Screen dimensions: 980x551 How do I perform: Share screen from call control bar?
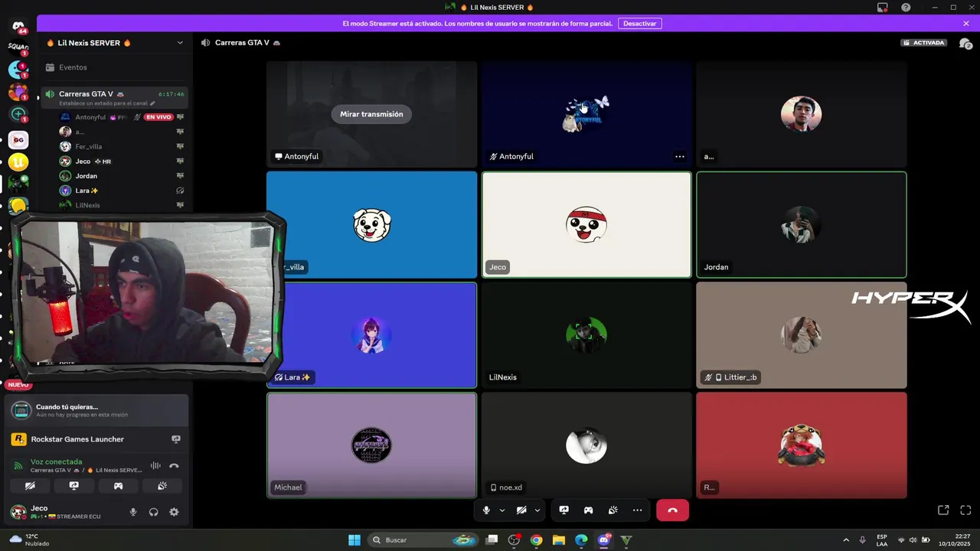pyautogui.click(x=564, y=510)
